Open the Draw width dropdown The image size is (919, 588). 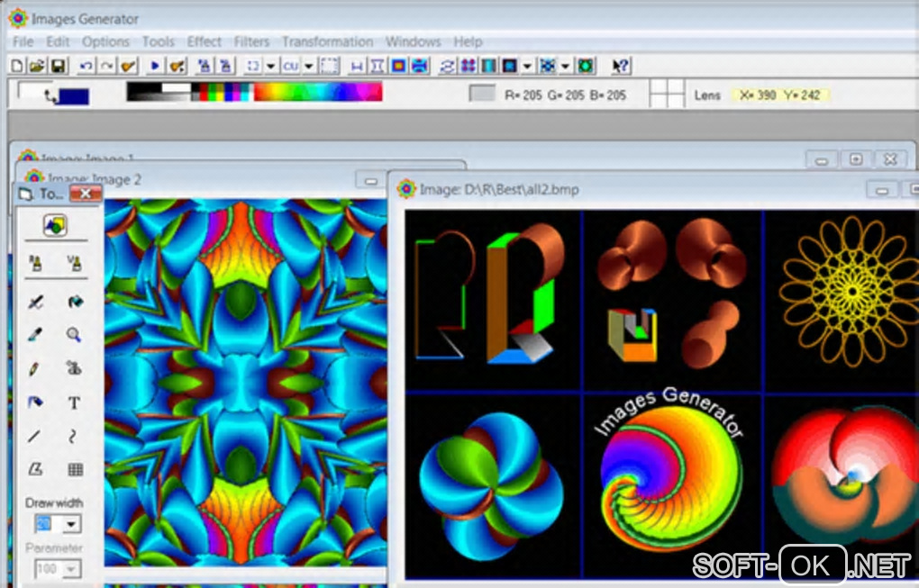click(x=71, y=524)
